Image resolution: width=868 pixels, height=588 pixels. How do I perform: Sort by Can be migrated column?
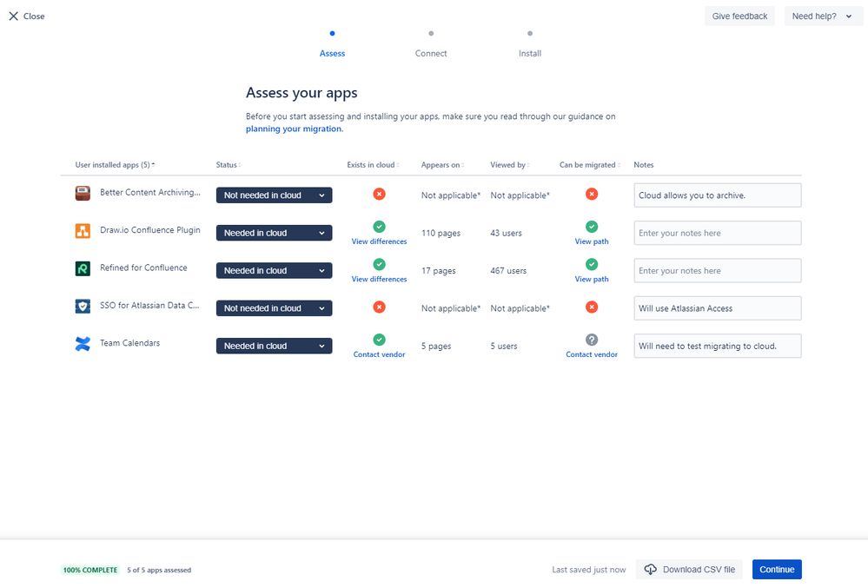590,165
